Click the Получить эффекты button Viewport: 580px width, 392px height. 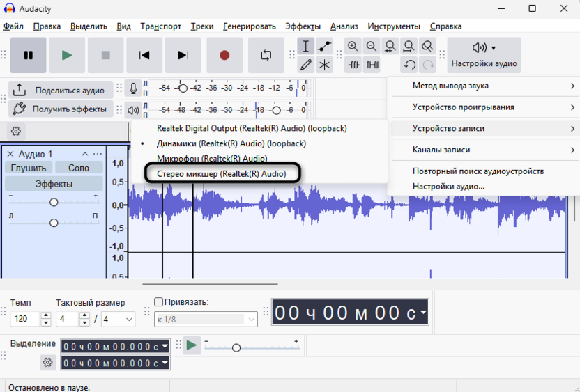[61, 109]
